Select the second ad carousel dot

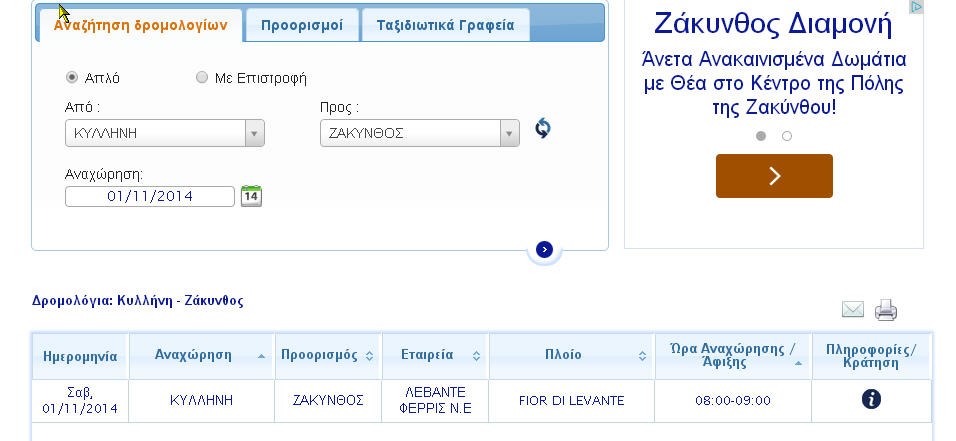787,136
